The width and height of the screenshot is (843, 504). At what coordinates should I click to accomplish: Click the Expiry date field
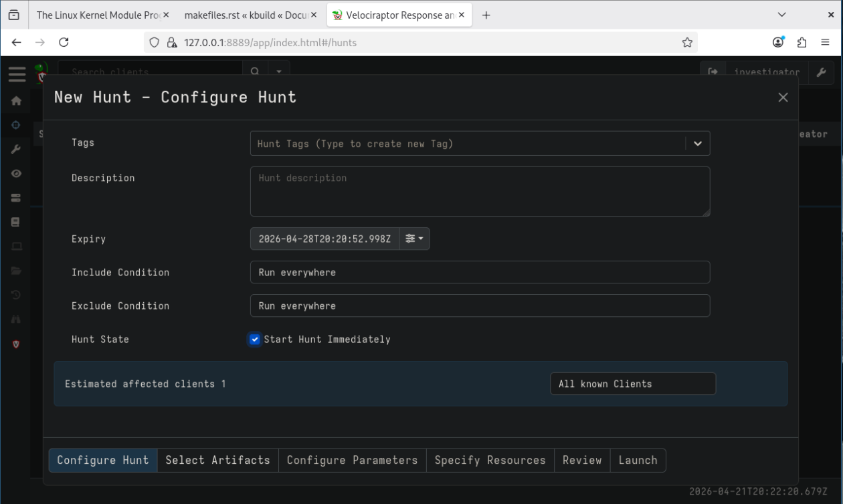pyautogui.click(x=324, y=239)
